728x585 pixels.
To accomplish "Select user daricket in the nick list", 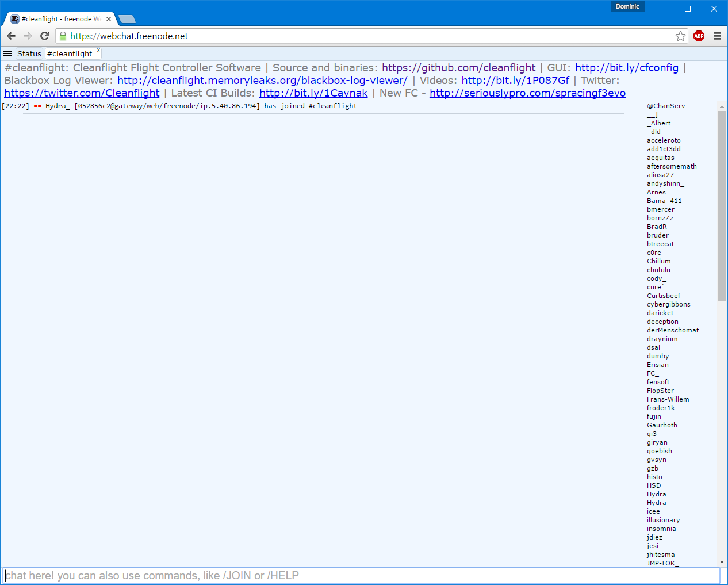I will coord(660,313).
